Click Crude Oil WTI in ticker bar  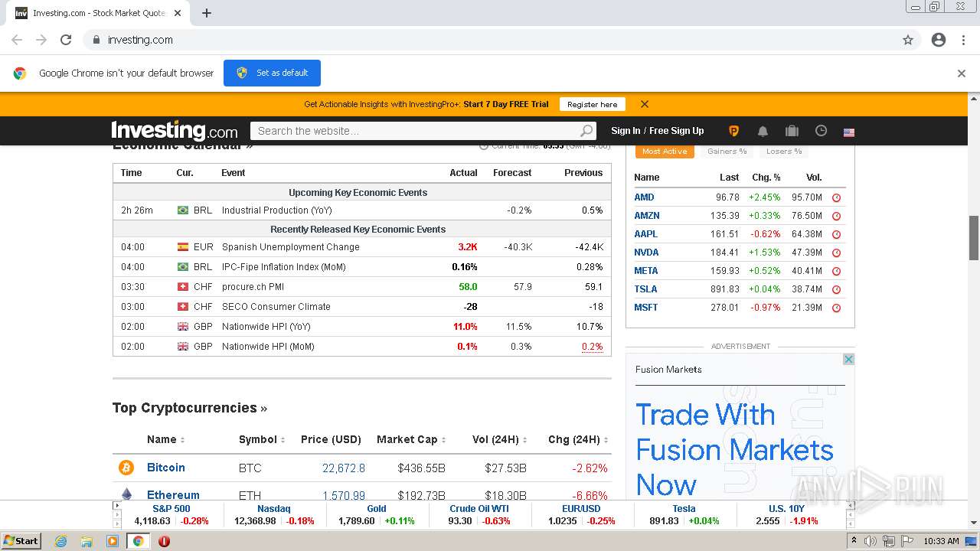click(x=479, y=508)
